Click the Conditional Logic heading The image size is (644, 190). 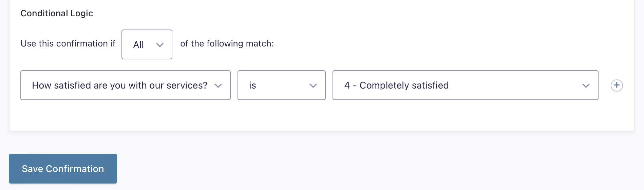pyautogui.click(x=57, y=13)
